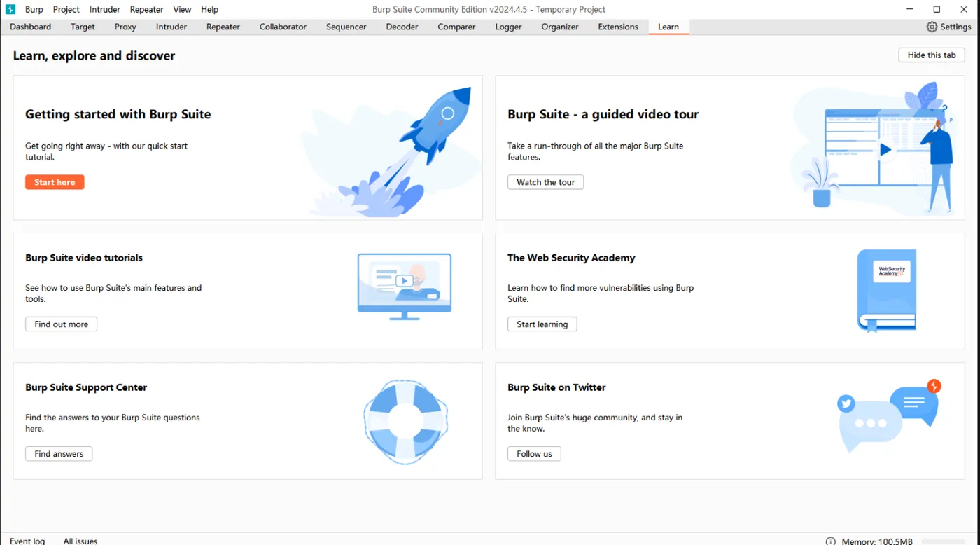
Task: Click the text Get going right away
Action: (106, 151)
